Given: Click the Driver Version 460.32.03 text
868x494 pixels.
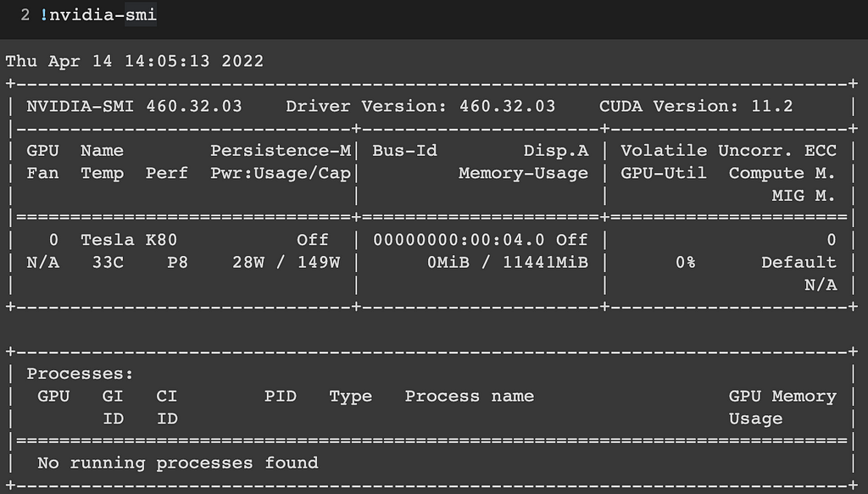Looking at the screenshot, I should point(420,106).
